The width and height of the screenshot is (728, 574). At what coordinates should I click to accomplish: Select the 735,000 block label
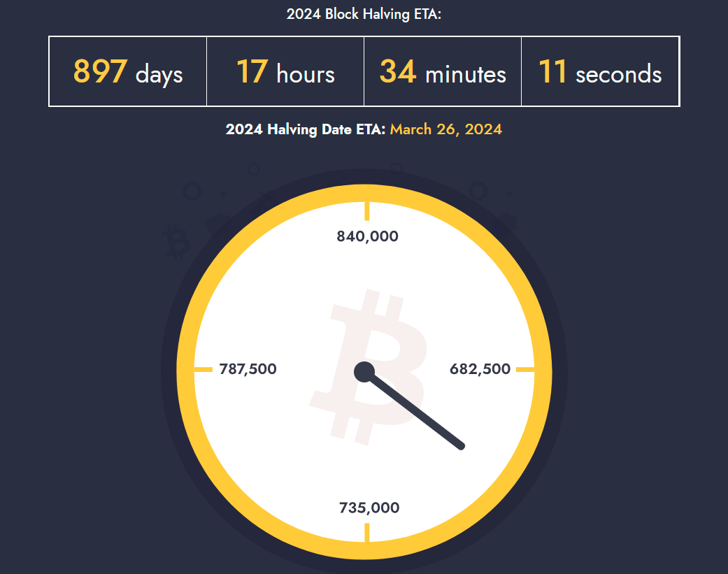click(x=369, y=508)
